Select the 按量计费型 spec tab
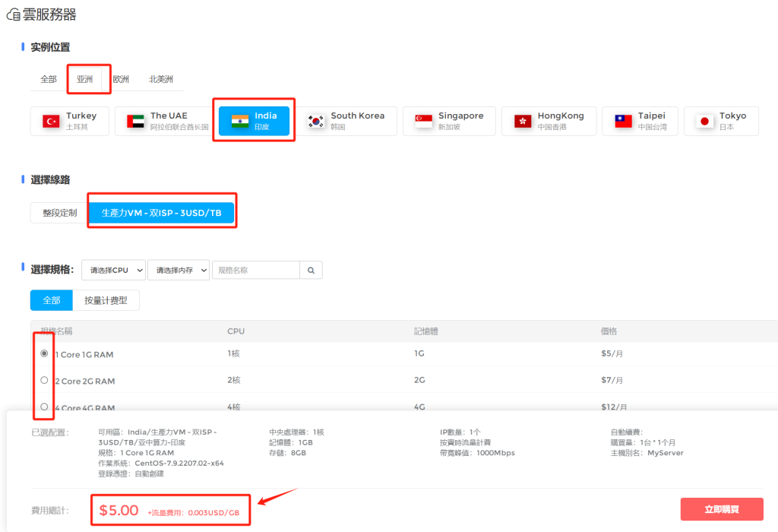 tap(106, 300)
